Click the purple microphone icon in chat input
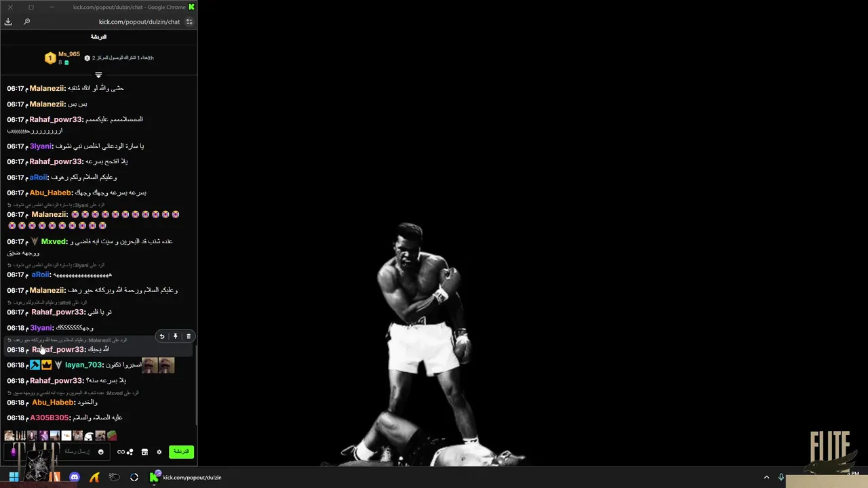The image size is (868, 488). point(14,451)
